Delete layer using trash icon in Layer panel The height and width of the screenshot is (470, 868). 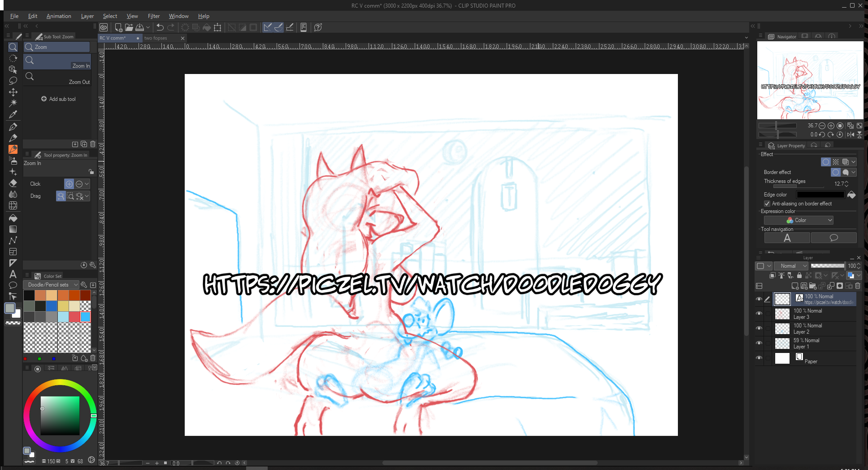(858, 286)
